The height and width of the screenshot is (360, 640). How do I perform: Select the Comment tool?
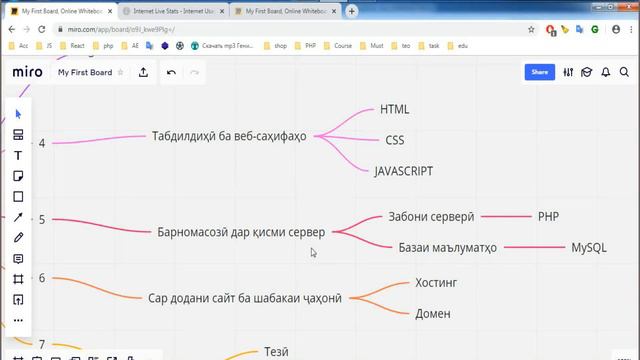(x=18, y=259)
